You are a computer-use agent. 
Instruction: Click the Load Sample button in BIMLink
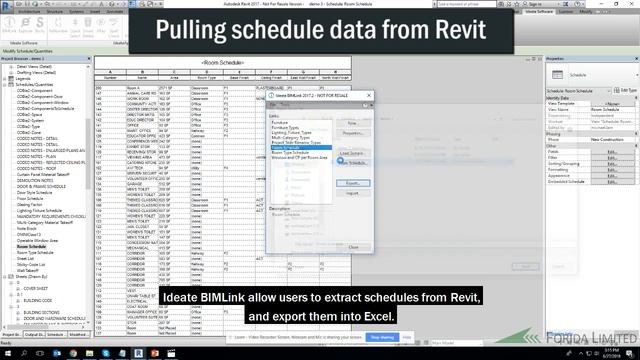tap(353, 153)
